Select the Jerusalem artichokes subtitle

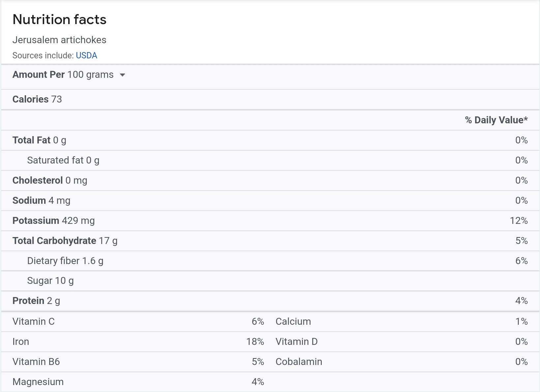[x=59, y=40]
